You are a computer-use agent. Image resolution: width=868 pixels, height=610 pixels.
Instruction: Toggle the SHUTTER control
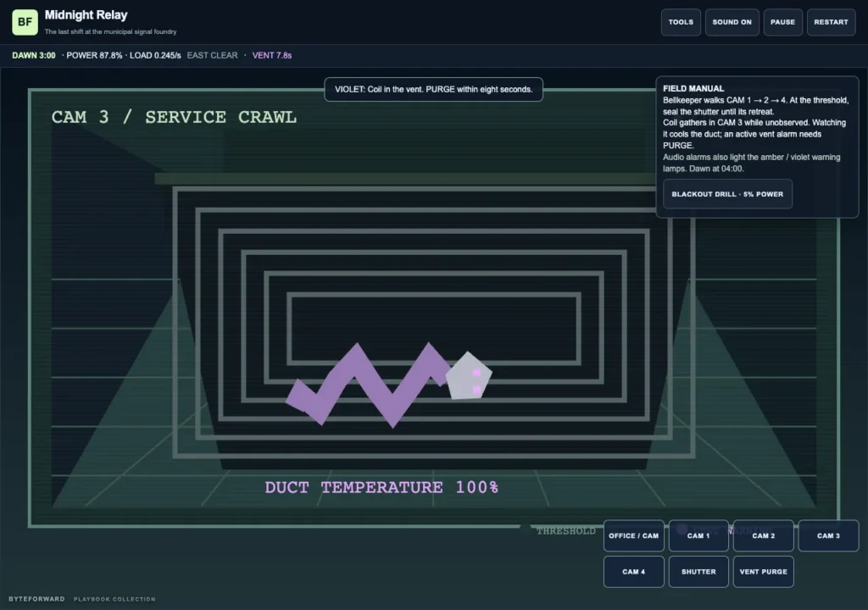click(x=698, y=572)
